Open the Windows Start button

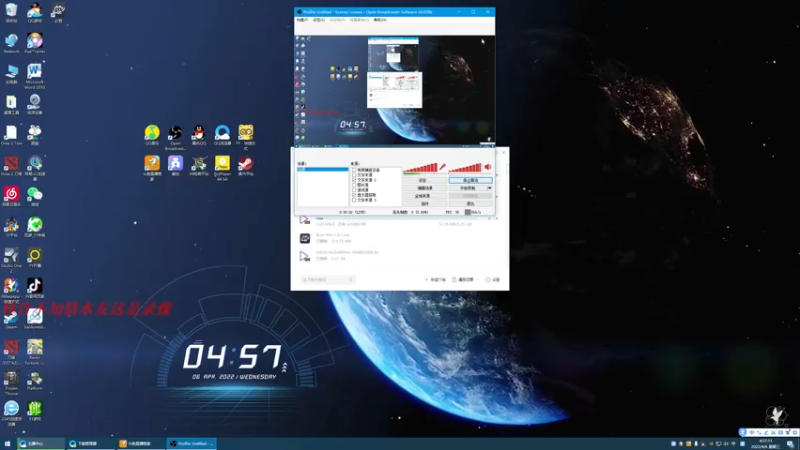click(x=7, y=443)
